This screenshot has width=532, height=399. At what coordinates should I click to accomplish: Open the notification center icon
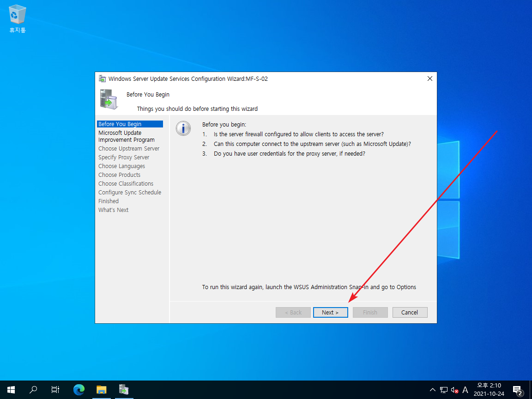tap(517, 390)
